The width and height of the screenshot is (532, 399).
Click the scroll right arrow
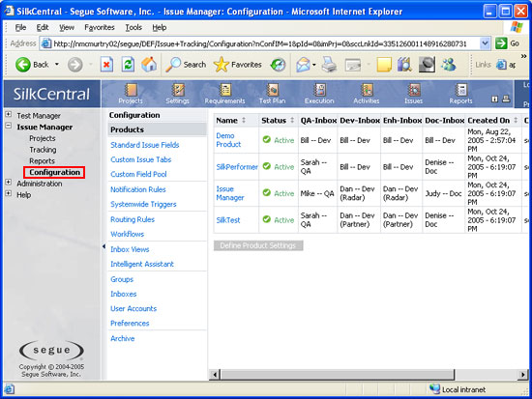coord(523,375)
